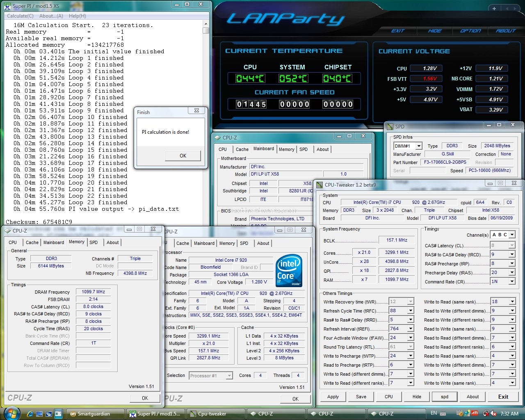Expand RAS# to CAS# Delay (tRCD) dropdown
The height and width of the screenshot is (420, 525).
point(512,255)
